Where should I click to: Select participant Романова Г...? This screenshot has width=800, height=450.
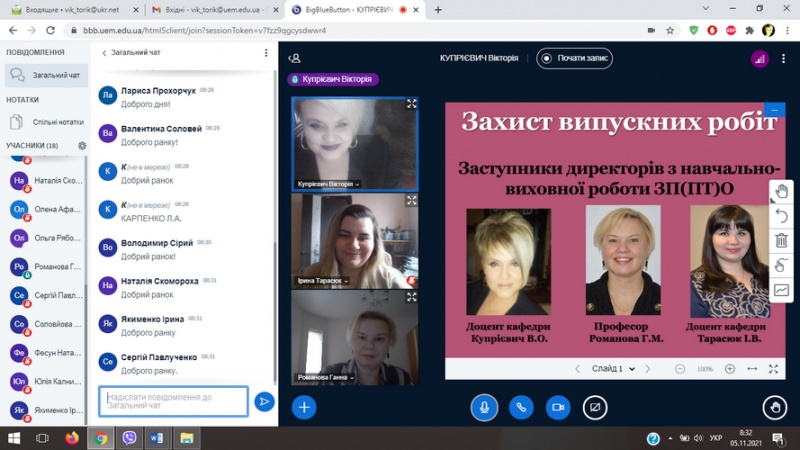(x=46, y=266)
